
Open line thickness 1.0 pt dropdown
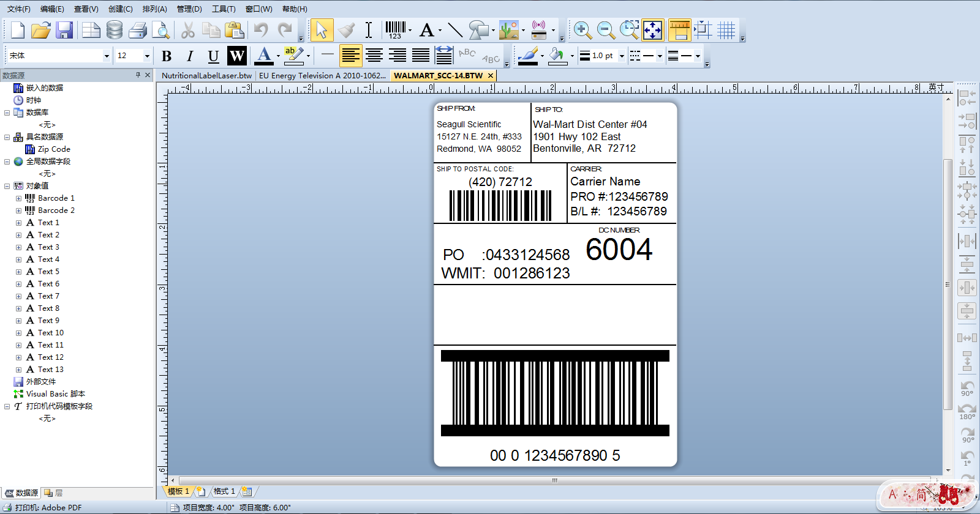tap(622, 56)
